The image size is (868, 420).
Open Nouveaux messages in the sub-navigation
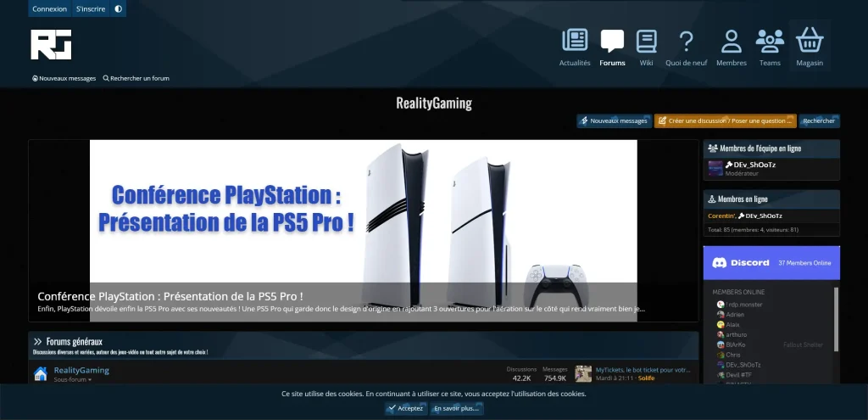tap(64, 79)
